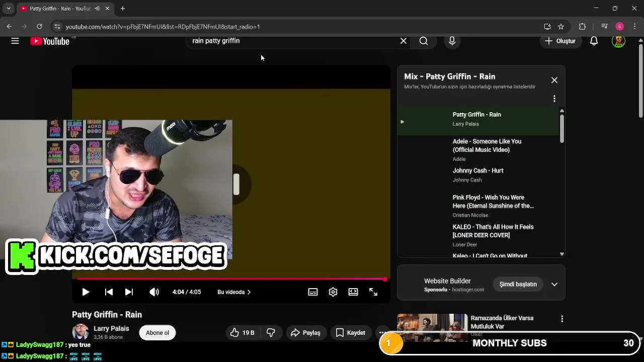
Task: Play the video with play button
Action: click(86, 292)
